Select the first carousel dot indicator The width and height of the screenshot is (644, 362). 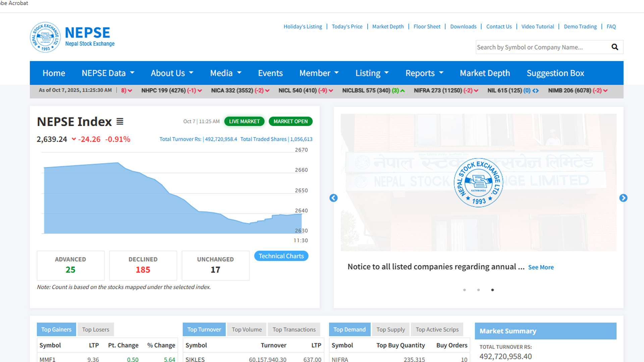465,290
